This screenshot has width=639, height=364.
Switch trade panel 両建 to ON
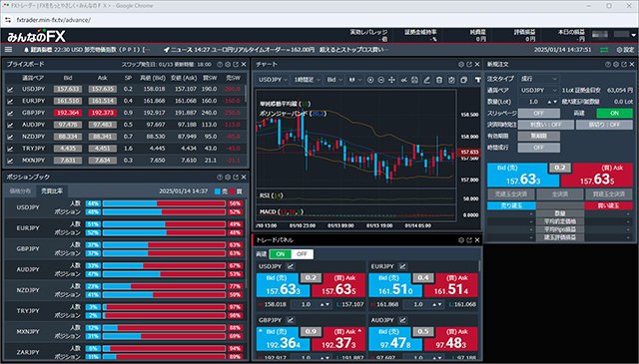[x=281, y=254]
